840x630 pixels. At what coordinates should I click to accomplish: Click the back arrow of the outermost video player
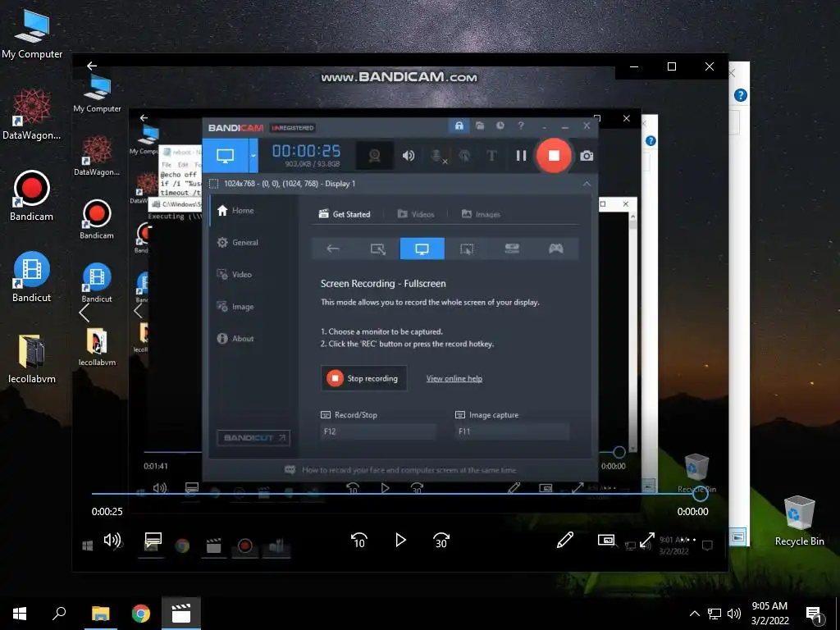(x=92, y=66)
